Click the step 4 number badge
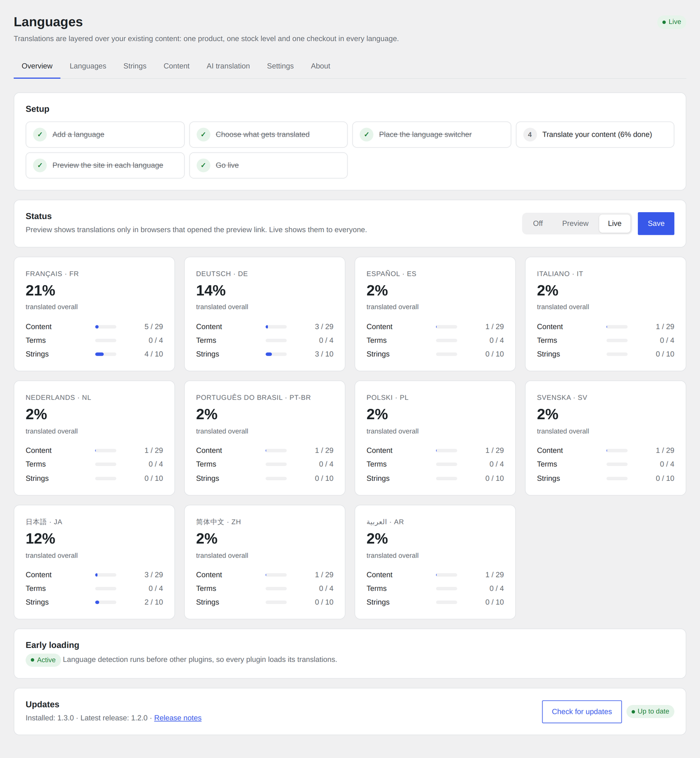 tap(530, 135)
